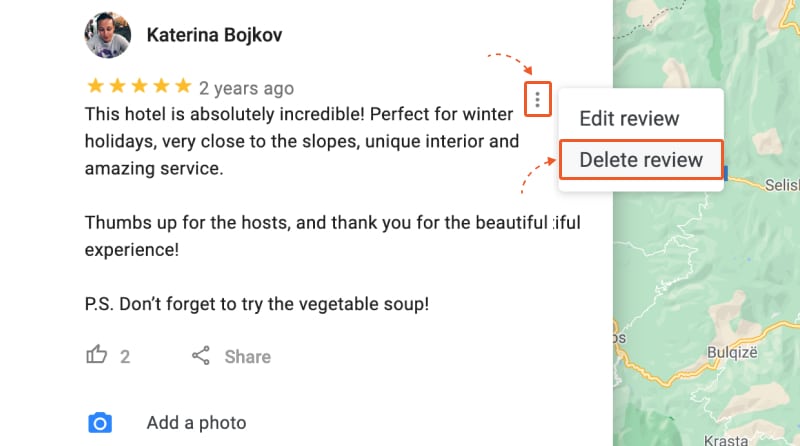Click the Add a photo link
This screenshot has height=446, width=800.
click(x=196, y=423)
